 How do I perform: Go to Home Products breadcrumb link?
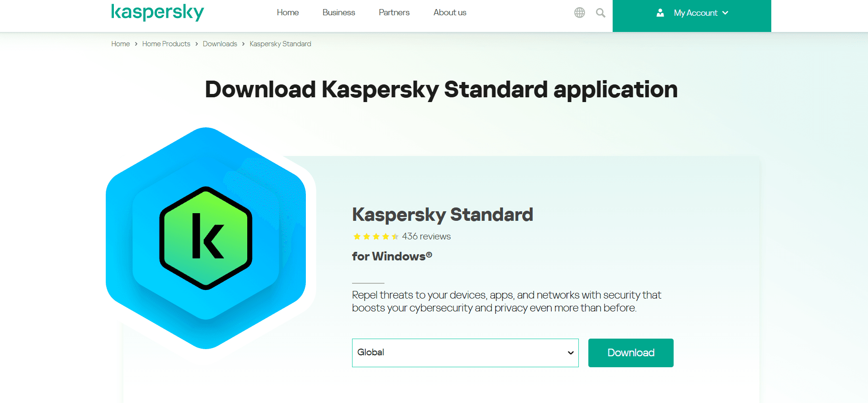(166, 44)
